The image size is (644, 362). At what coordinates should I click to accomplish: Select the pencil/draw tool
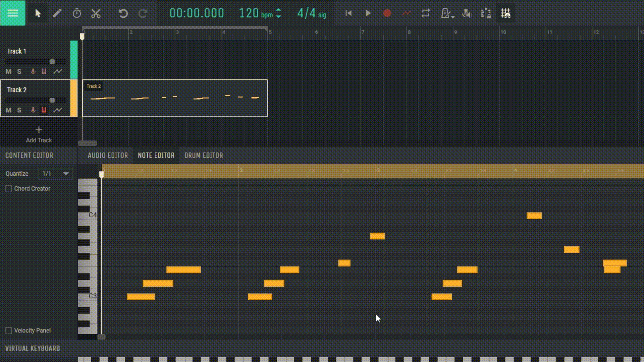[x=57, y=13]
